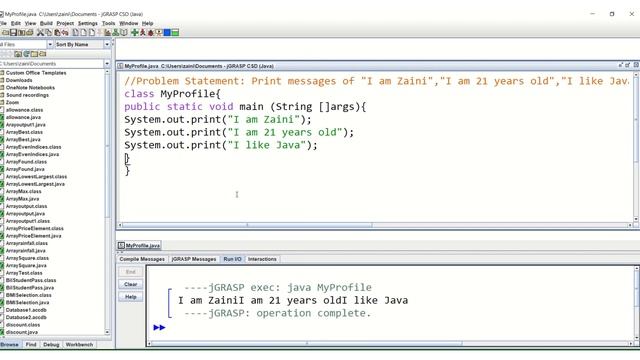Click the blue square toolbar icon
Image resolution: width=640 pixels, height=360 pixels.
click(x=167, y=33)
